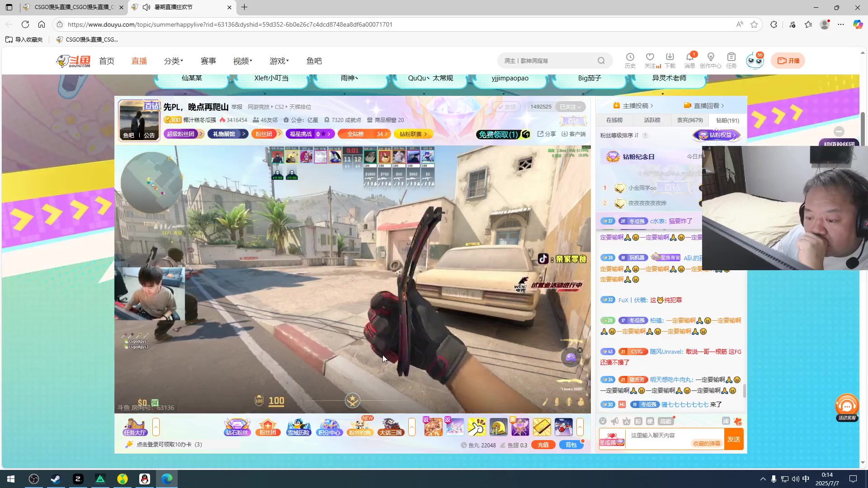Click the 粉 fan badge icon in chat toolbar
The image size is (868, 488).
(x=638, y=421)
